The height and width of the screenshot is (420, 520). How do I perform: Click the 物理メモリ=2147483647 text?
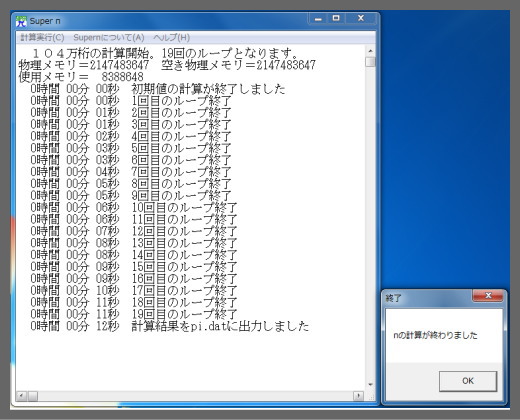click(84, 65)
